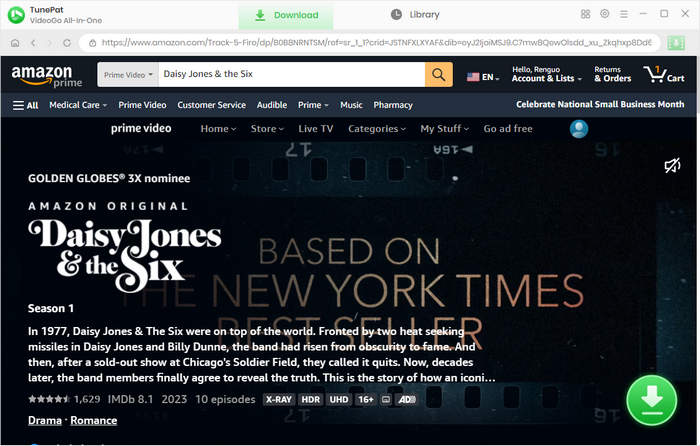Navigate back with the left arrow
Image resolution: width=700 pixels, height=446 pixels.
pos(33,43)
